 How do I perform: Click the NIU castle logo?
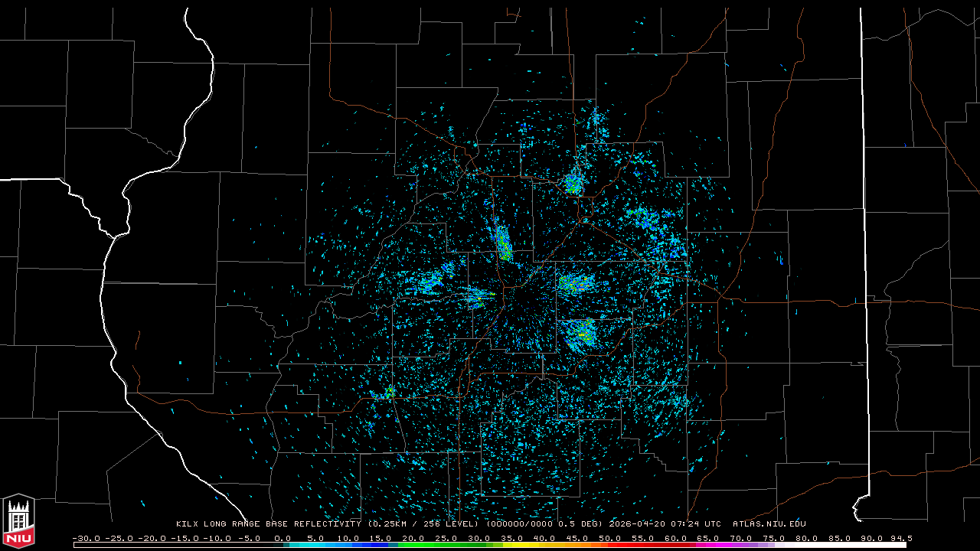click(x=18, y=521)
